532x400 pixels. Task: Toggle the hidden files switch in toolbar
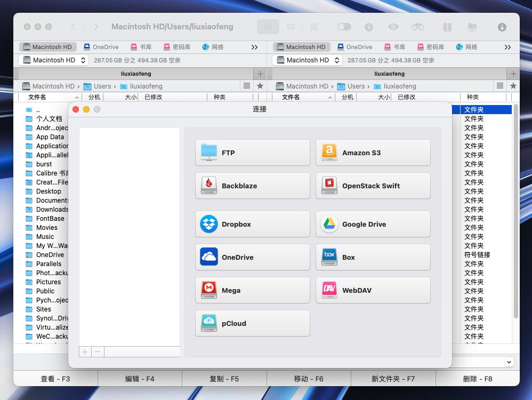click(x=344, y=27)
